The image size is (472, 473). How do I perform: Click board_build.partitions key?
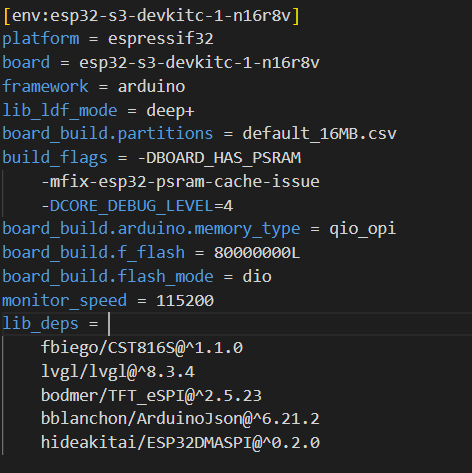(108, 134)
